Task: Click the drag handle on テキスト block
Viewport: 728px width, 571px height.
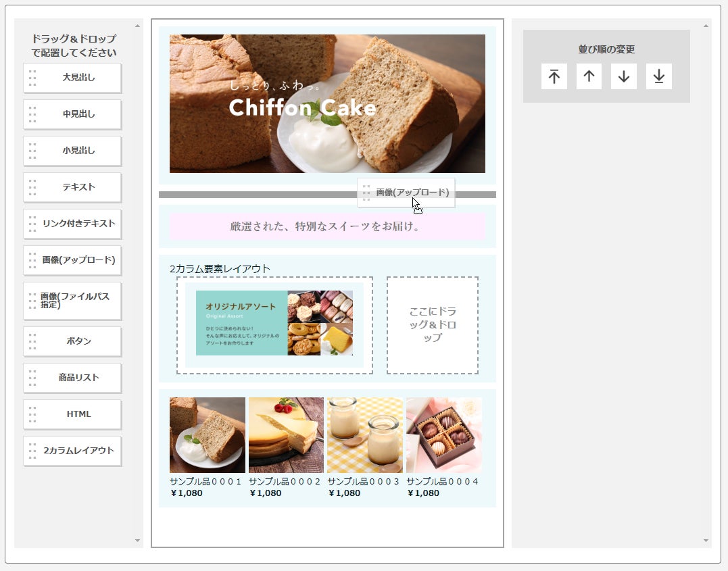Action: (32, 188)
